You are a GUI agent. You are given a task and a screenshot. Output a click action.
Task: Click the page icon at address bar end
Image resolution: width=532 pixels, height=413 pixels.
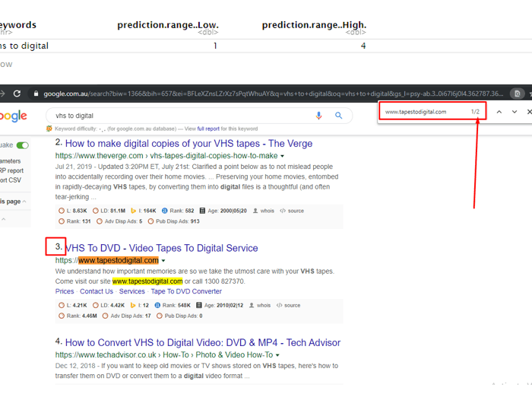pos(517,94)
